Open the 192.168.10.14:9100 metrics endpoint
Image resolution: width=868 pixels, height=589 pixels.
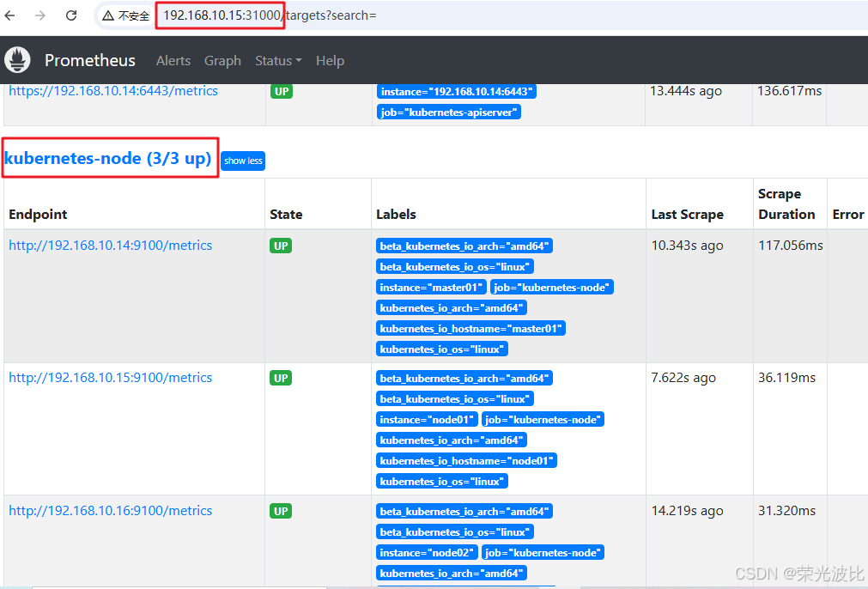point(111,246)
